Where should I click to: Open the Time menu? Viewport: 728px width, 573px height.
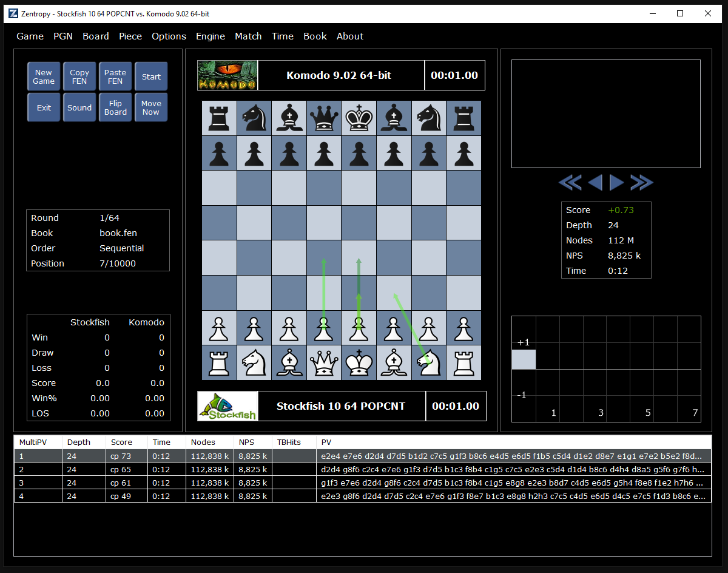pyautogui.click(x=283, y=36)
